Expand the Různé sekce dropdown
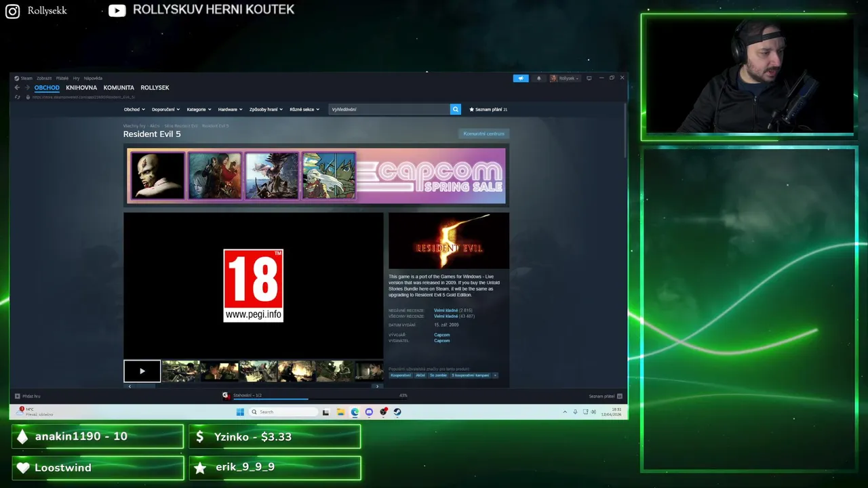The width and height of the screenshot is (868, 488). [x=304, y=109]
